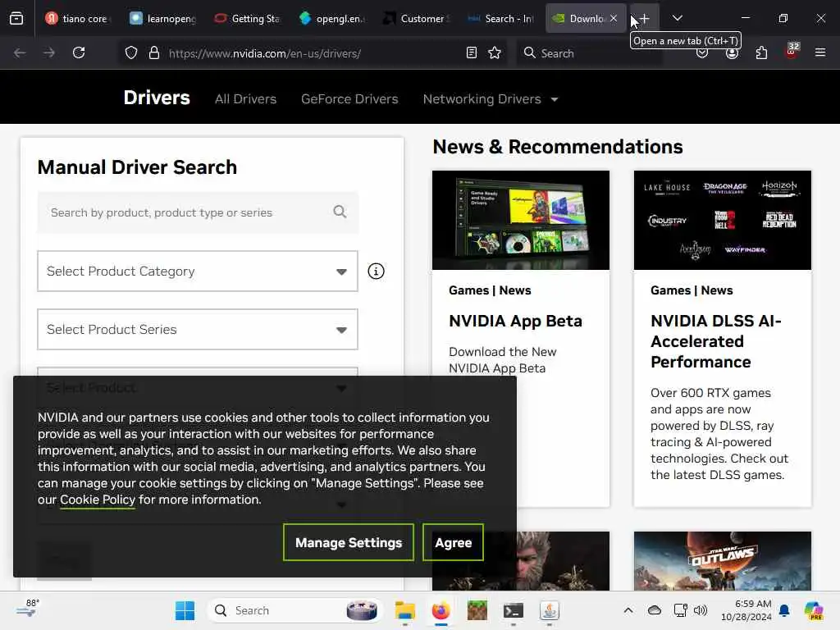This screenshot has height=630, width=840.
Task: Open tracking protection shield icon
Action: [x=131, y=52]
